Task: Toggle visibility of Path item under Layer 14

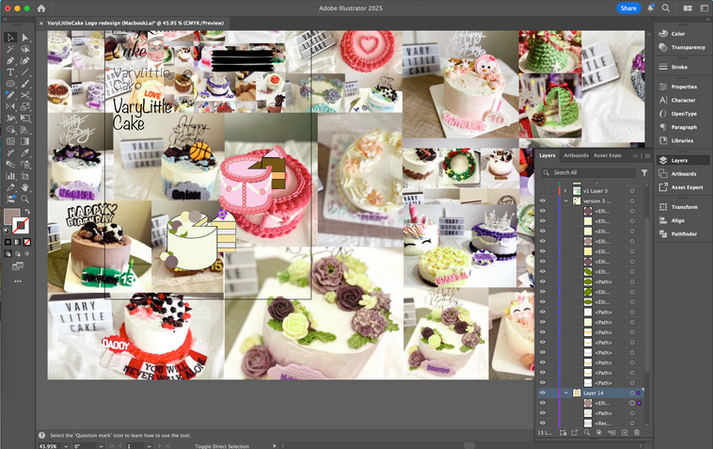Action: click(x=542, y=413)
